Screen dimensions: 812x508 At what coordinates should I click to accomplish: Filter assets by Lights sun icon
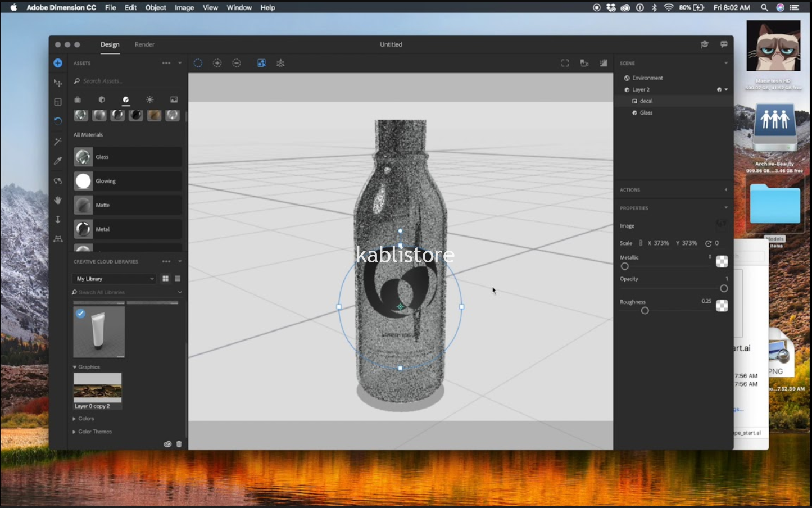150,99
